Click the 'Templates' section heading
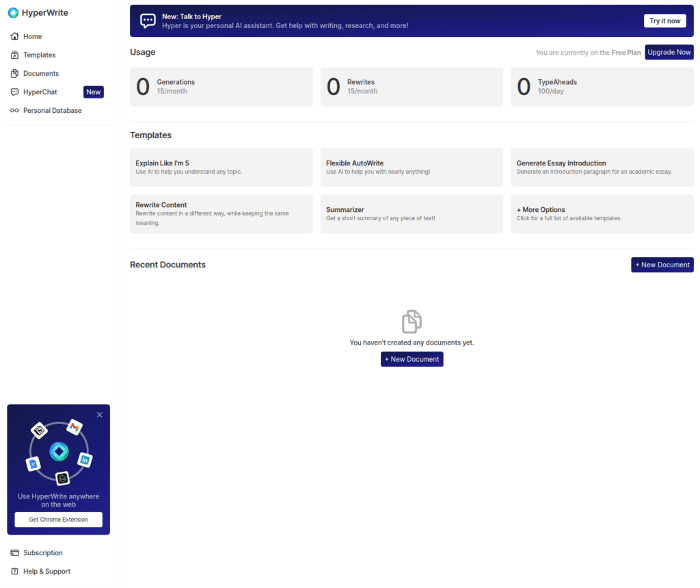The width and height of the screenshot is (700, 588). point(151,135)
